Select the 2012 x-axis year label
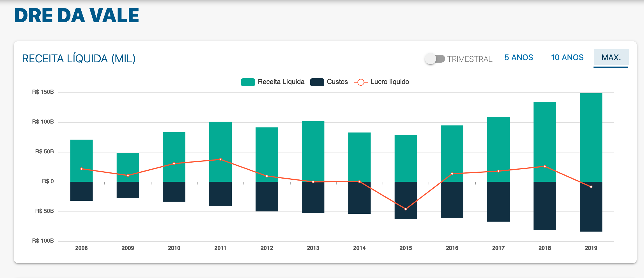644x278 pixels. point(267,248)
